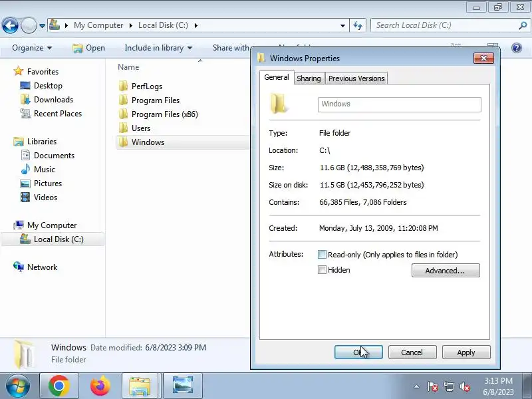Open Pictures library
The height and width of the screenshot is (399, 532).
click(47, 184)
